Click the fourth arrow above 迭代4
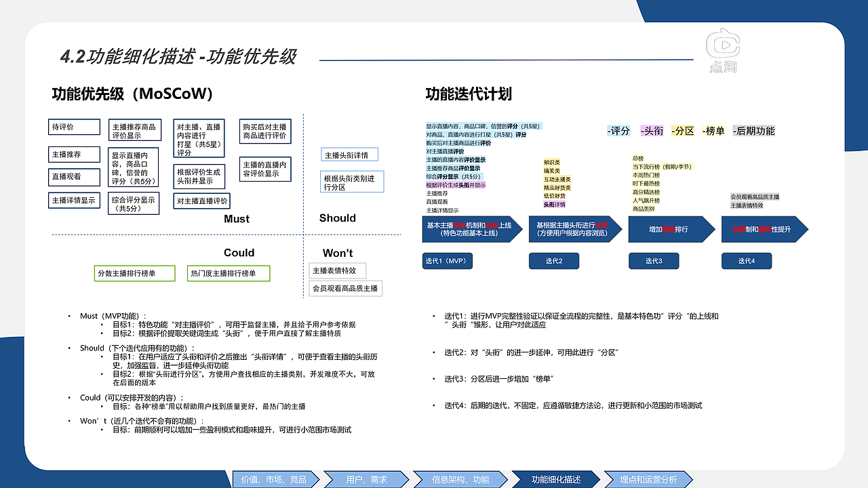 coord(765,229)
